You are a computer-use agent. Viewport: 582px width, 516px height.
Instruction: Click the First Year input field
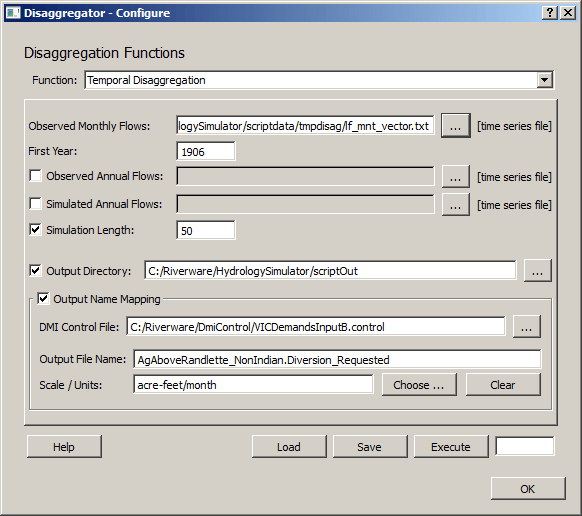[x=206, y=151]
